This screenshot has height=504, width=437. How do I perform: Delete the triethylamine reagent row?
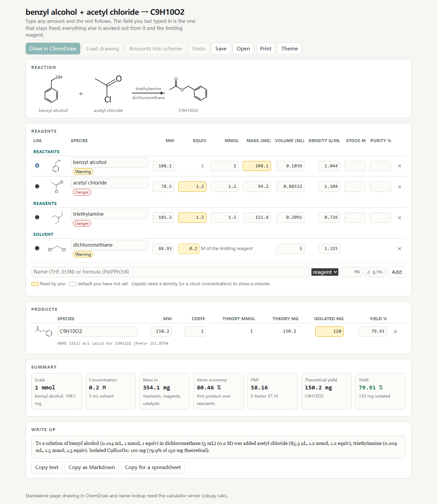coord(399,218)
